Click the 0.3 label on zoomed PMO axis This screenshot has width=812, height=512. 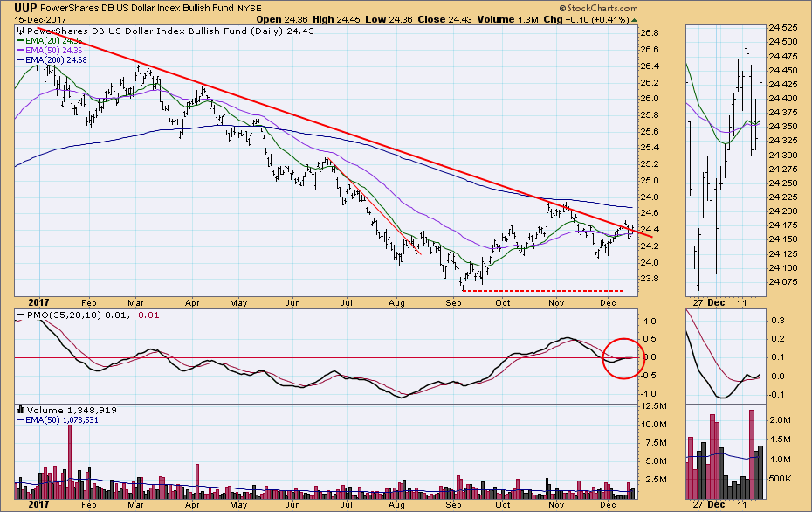point(778,321)
